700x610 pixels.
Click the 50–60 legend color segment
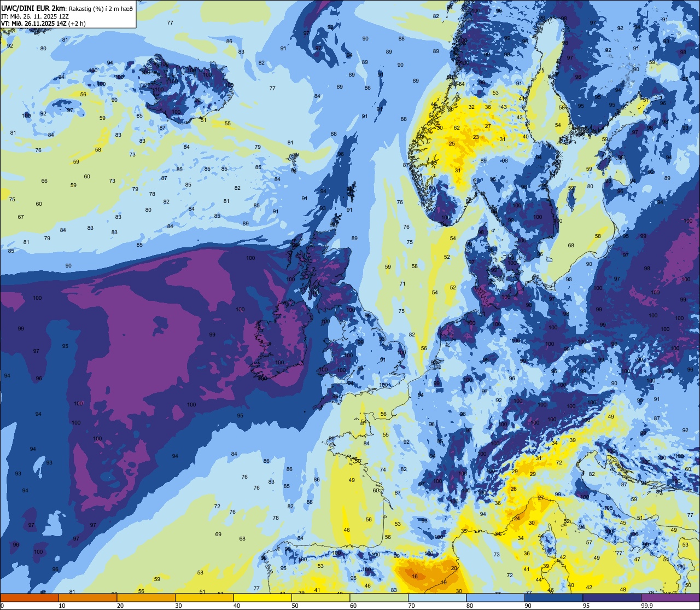[320, 597]
